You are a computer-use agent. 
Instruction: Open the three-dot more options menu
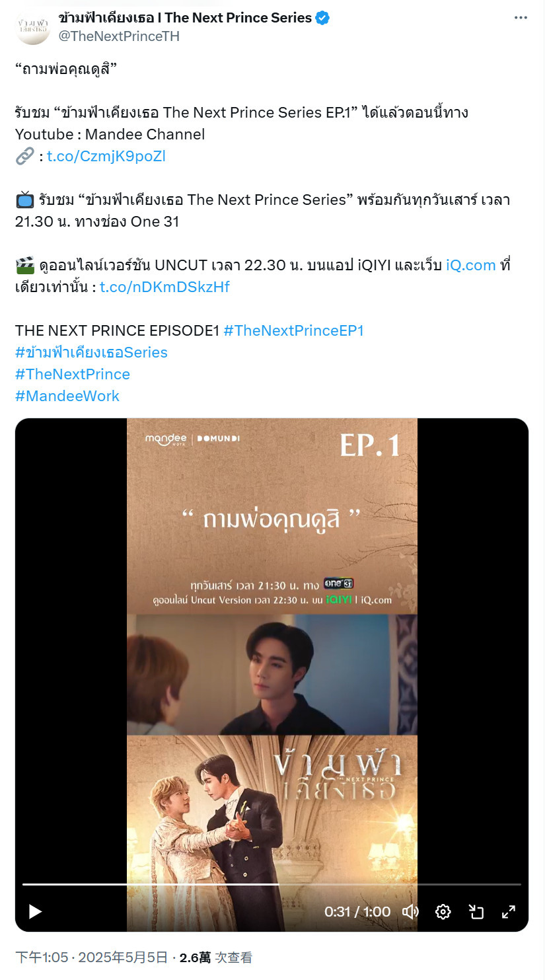tap(519, 18)
